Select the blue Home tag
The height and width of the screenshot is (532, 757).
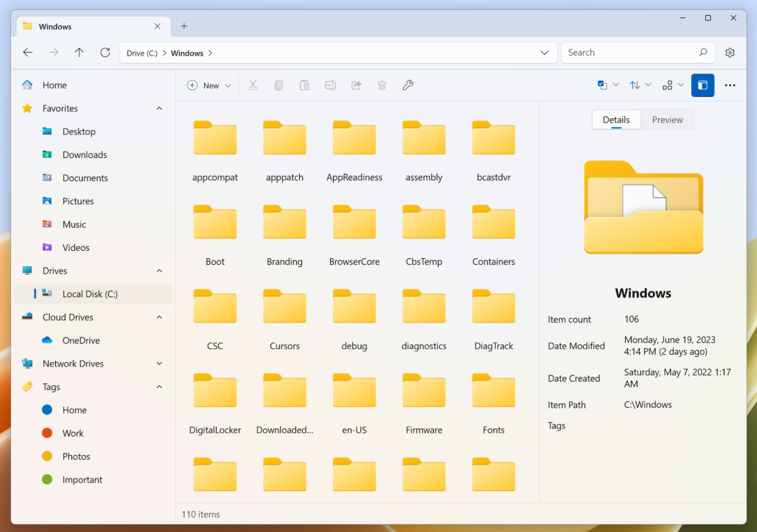(x=93, y=410)
